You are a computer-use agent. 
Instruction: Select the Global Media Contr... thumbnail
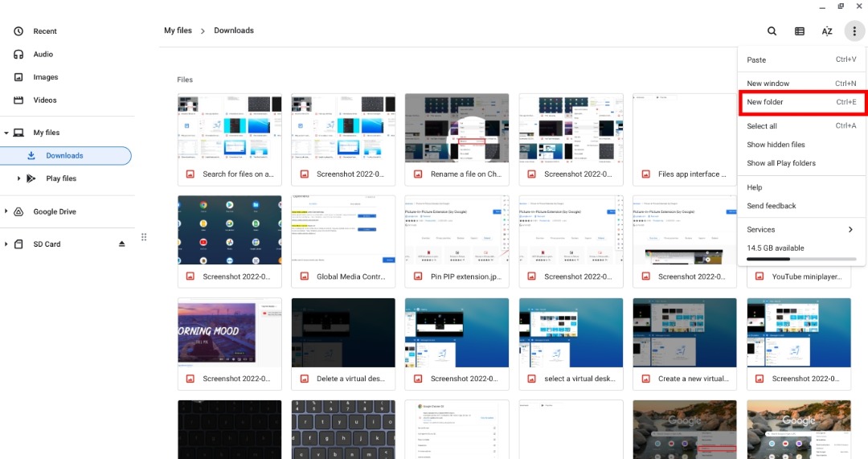[343, 231]
